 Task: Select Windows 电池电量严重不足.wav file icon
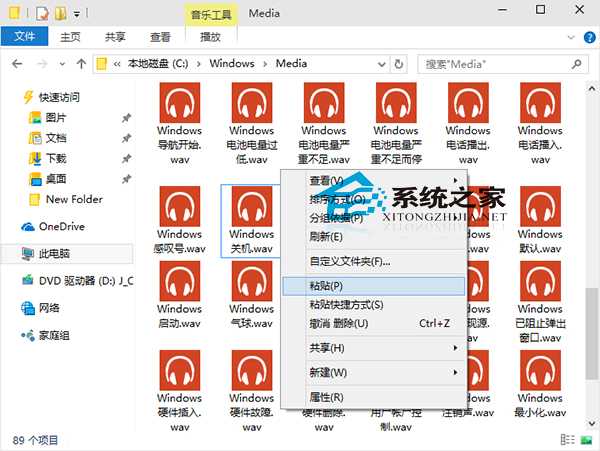324,103
